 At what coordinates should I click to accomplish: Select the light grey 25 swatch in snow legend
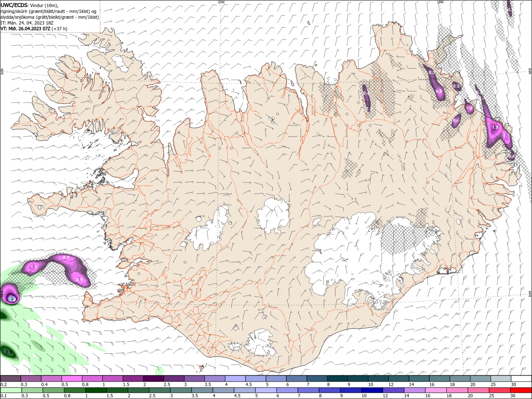(x=501, y=379)
